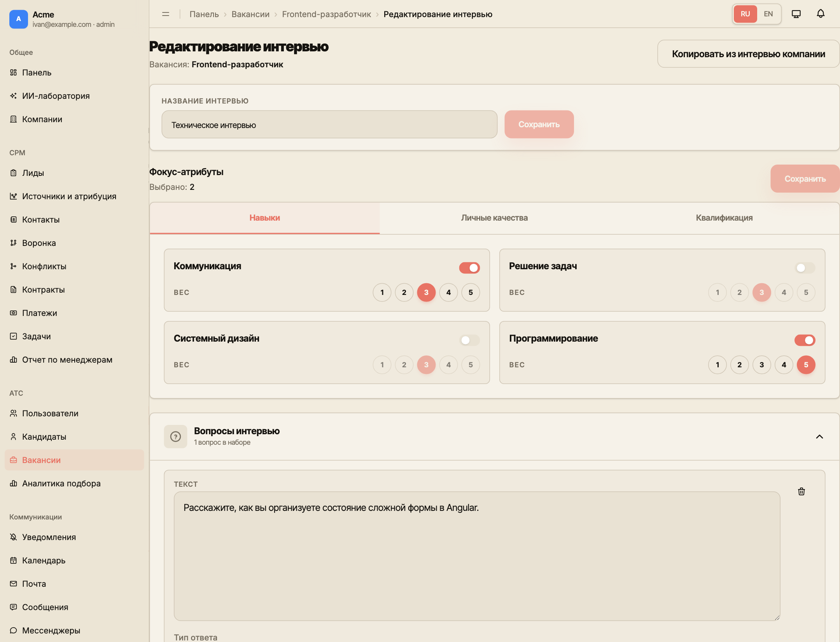Click the Кандидаты person icon
This screenshot has height=642, width=840.
click(14, 437)
